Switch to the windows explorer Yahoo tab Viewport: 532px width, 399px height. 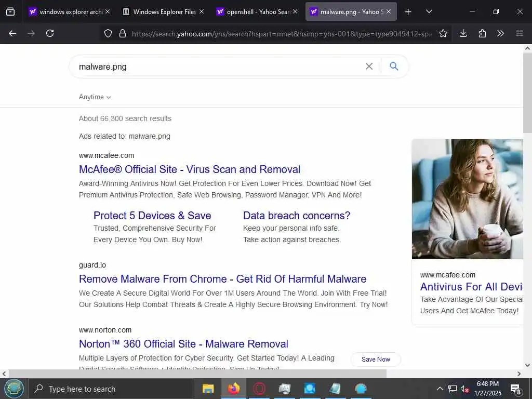pos(69,12)
